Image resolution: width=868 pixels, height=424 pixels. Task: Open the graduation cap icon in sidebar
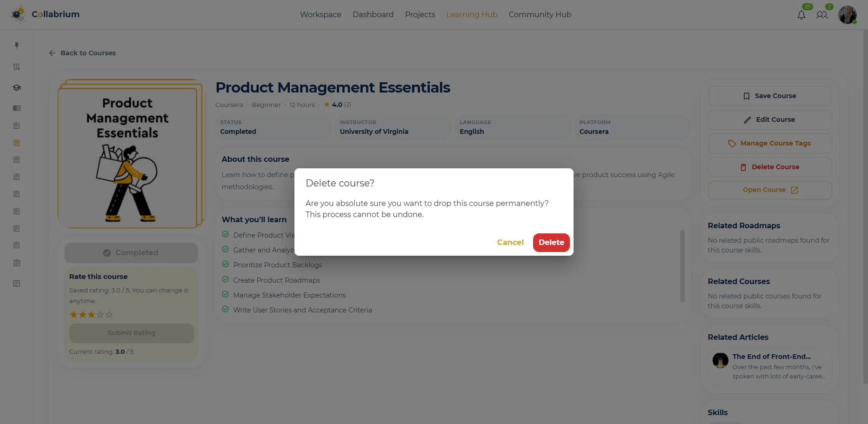17,88
